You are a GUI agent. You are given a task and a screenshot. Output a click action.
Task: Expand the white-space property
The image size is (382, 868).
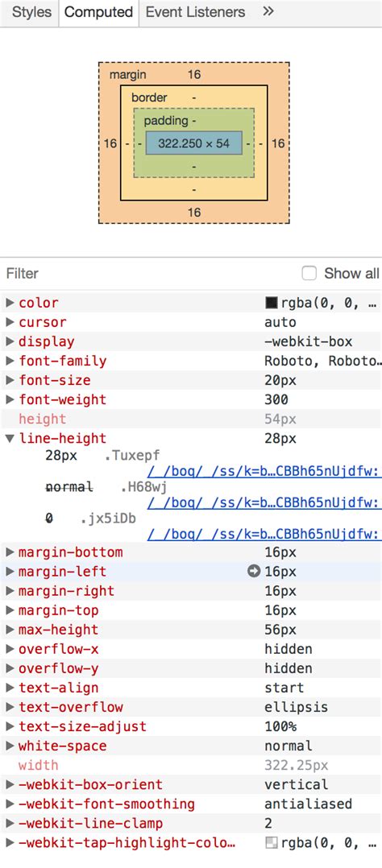coord(10,746)
